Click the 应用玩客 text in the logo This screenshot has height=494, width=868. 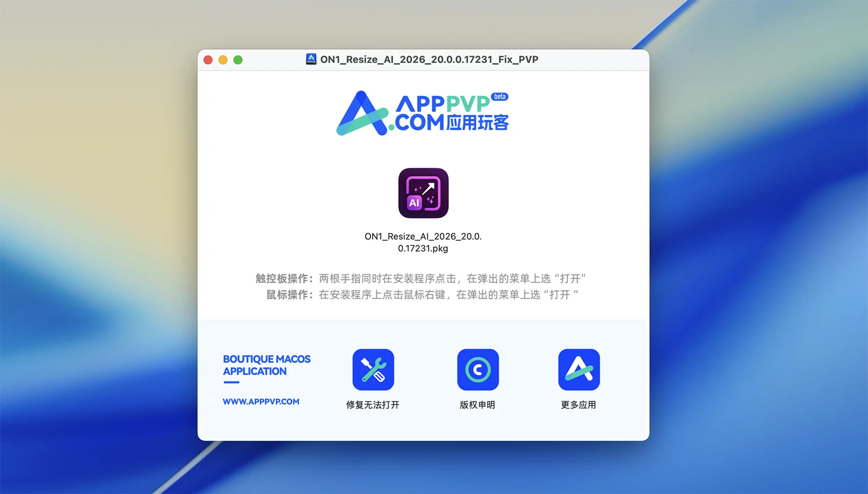(x=477, y=123)
